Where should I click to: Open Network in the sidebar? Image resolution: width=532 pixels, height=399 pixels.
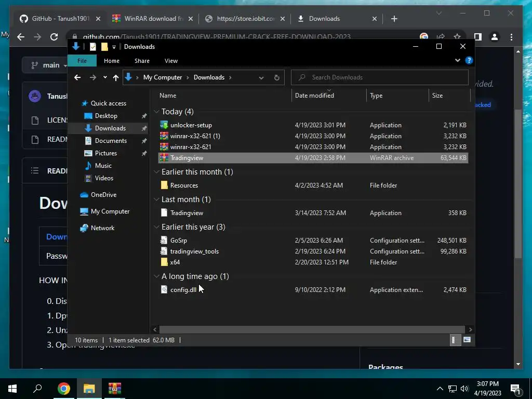point(102,228)
